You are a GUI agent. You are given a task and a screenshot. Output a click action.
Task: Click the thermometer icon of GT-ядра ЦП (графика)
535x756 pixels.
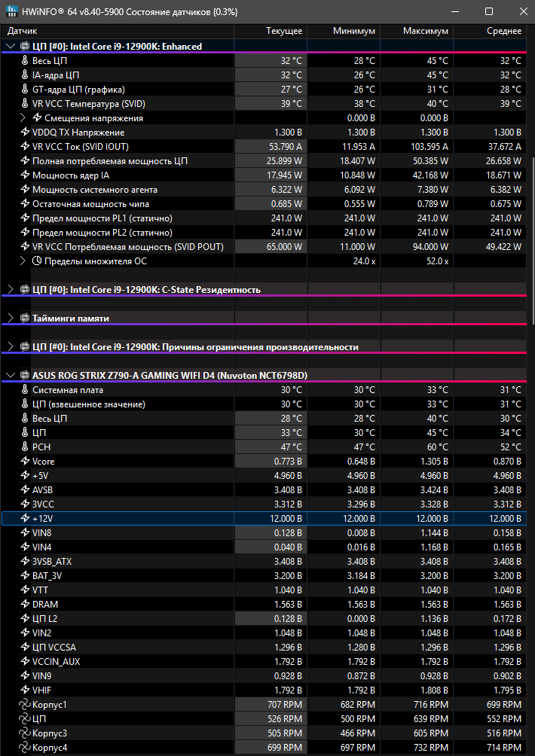(25, 89)
